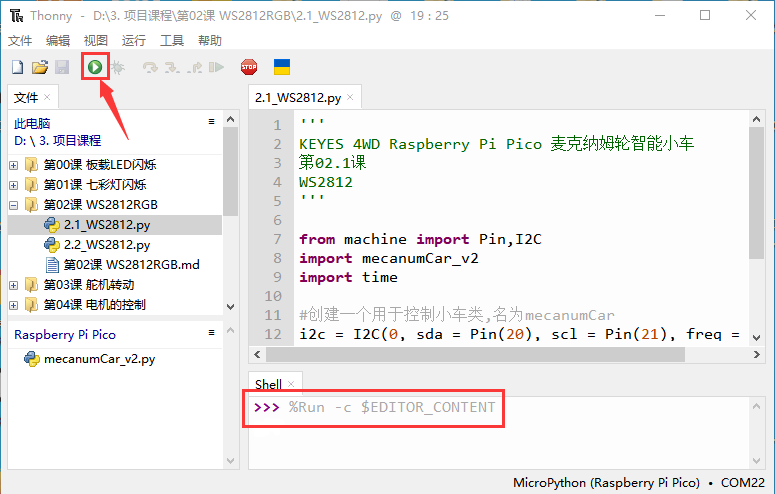This screenshot has height=494, width=775.
Task: Open the 此电脑 panel options menu
Action: click(x=212, y=122)
